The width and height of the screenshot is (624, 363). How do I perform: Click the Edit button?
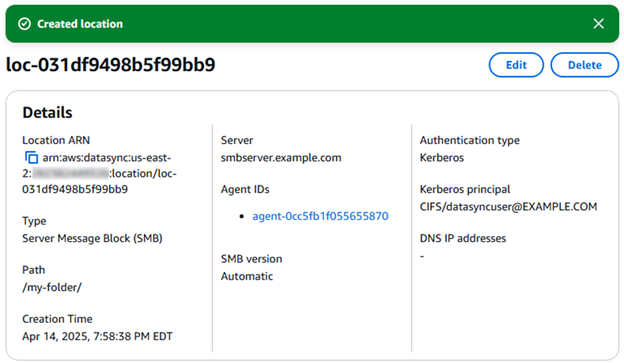(x=516, y=65)
